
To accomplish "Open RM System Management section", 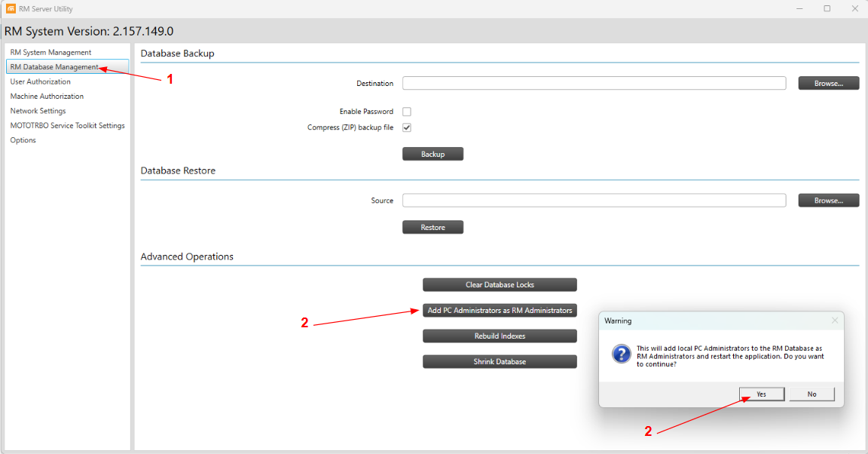I will pyautogui.click(x=50, y=52).
